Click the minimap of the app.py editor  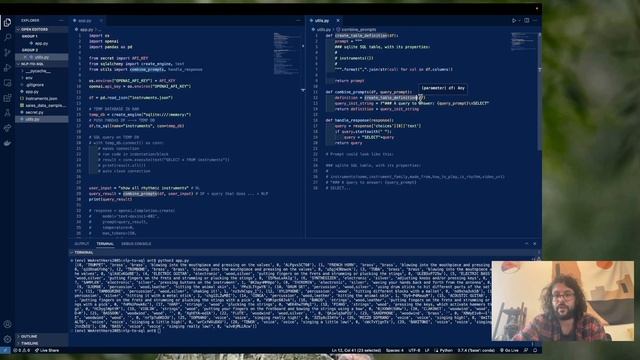click(x=287, y=53)
